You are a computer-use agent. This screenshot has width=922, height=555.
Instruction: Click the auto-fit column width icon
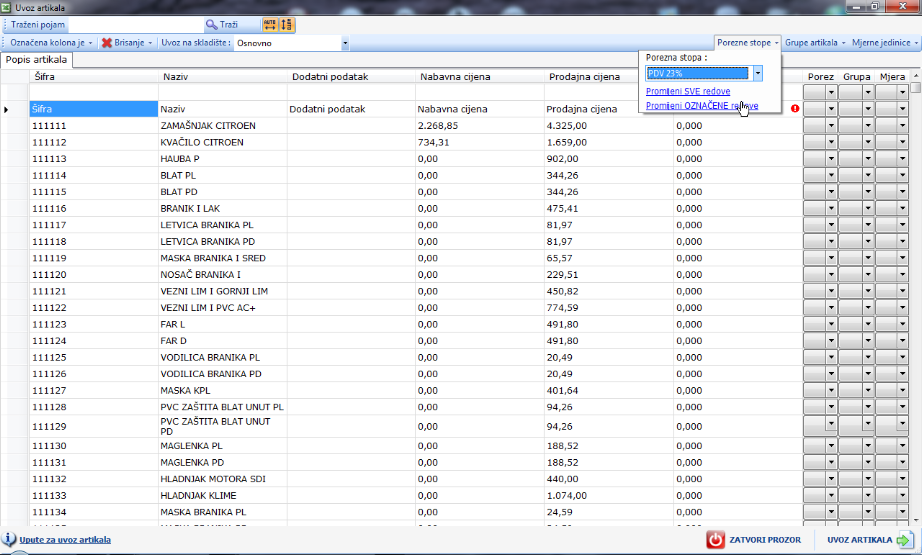click(270, 25)
